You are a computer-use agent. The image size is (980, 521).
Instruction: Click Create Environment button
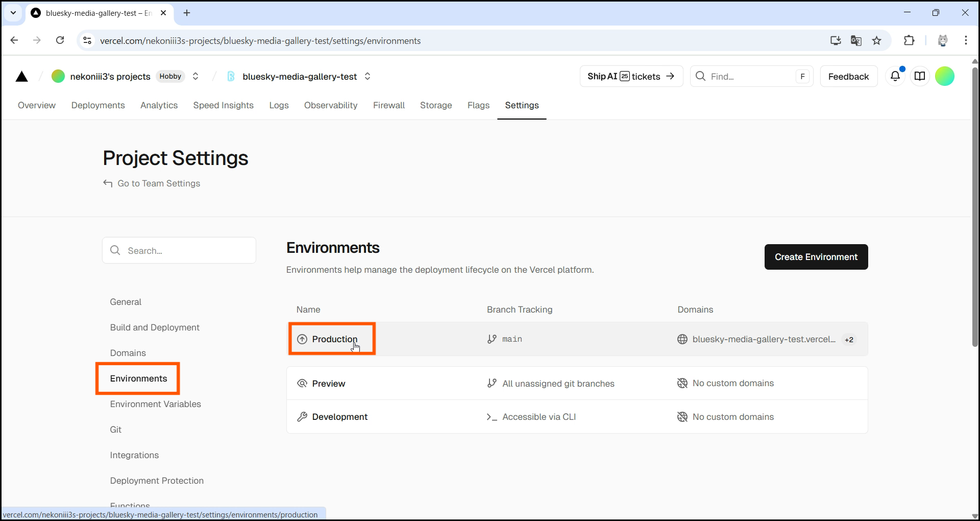coord(816,257)
